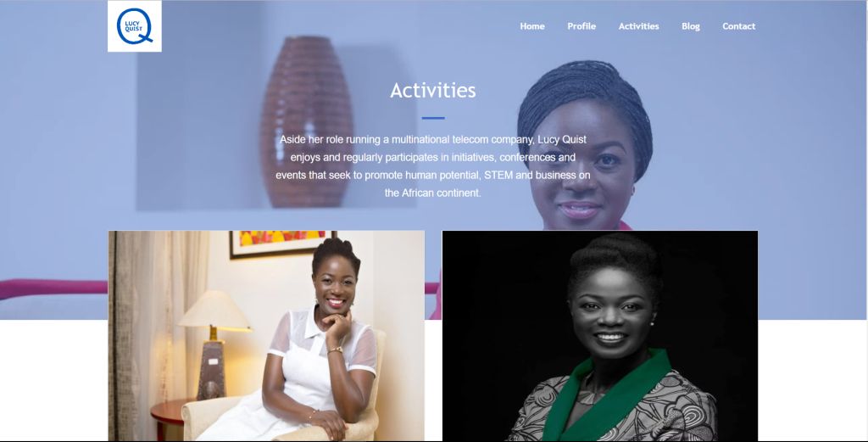Open the black-and-white portrait with green collar

click(x=600, y=336)
